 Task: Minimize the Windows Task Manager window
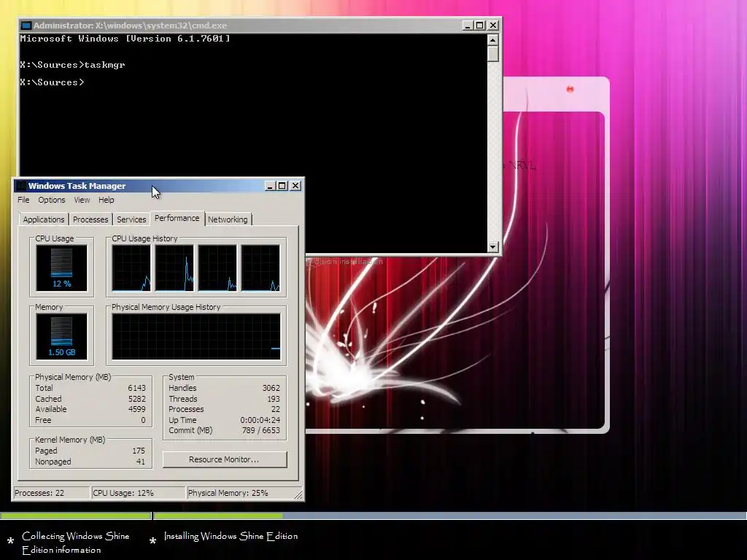click(270, 186)
